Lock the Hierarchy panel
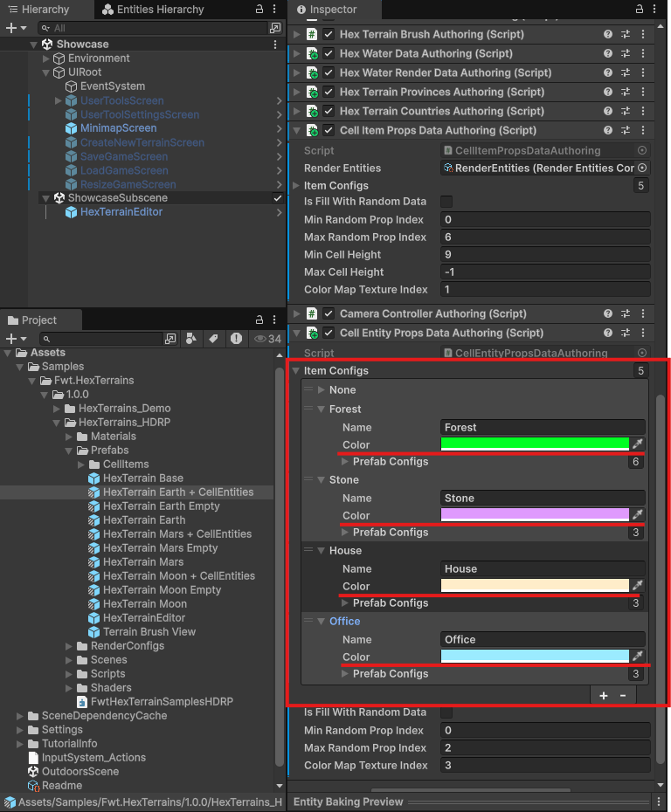The height and width of the screenshot is (812, 671). [x=259, y=9]
